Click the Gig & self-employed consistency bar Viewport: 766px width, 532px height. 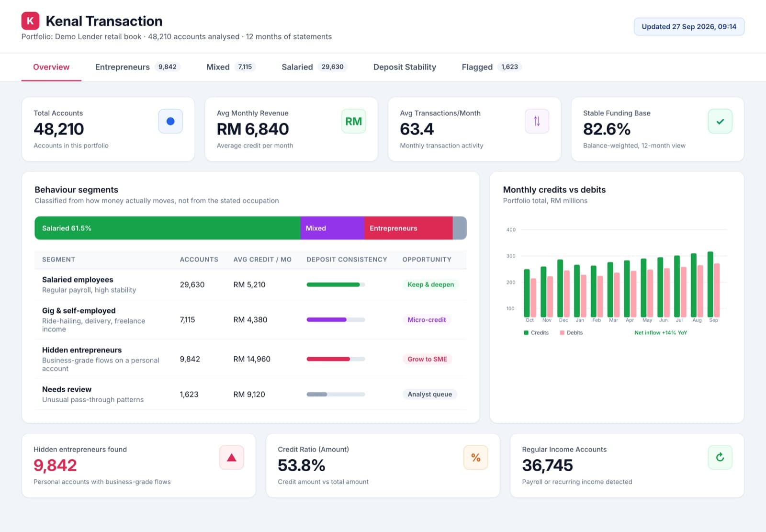(336, 320)
